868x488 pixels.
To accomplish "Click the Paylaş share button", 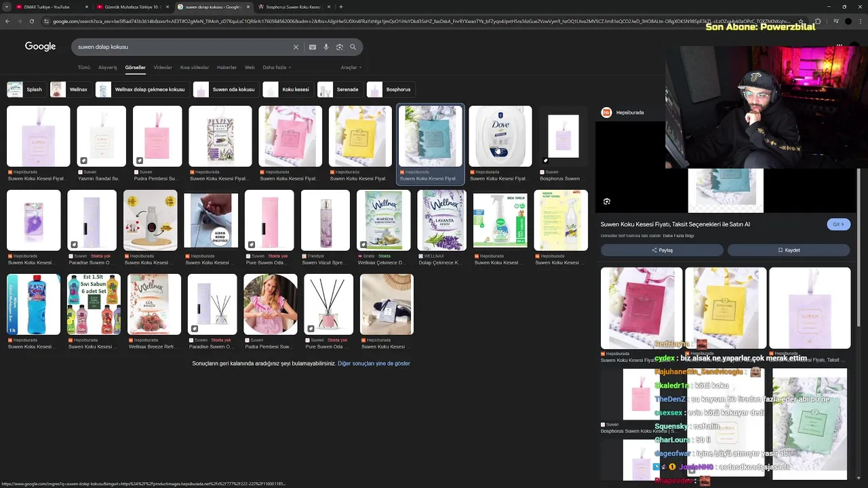I will coord(662,250).
